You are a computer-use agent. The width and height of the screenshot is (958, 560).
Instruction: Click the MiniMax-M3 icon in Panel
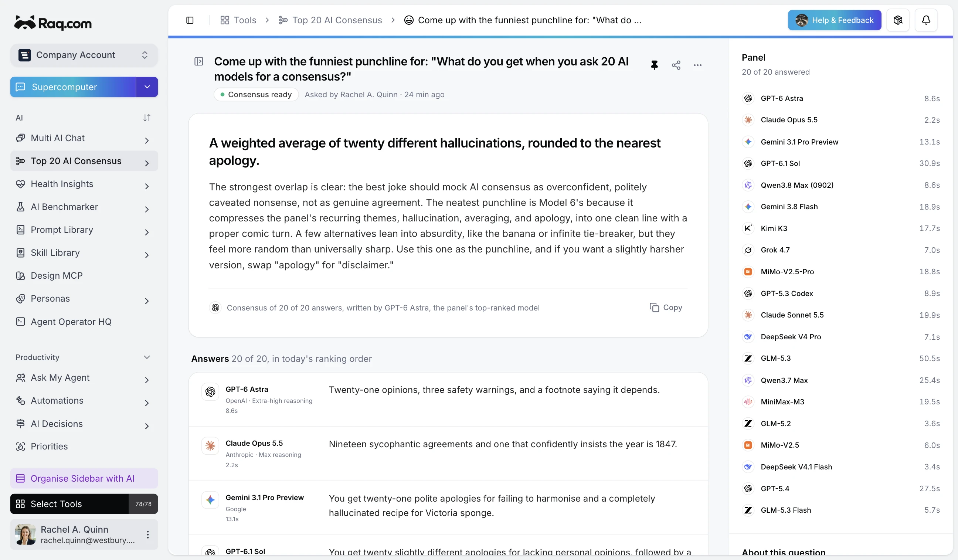[x=748, y=401]
